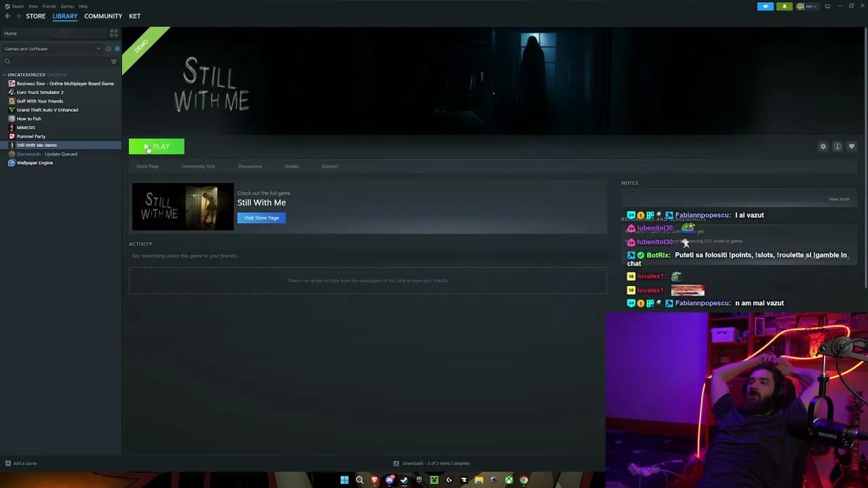
Task: Open Minecraft from the taskbar
Action: pyautogui.click(x=434, y=480)
